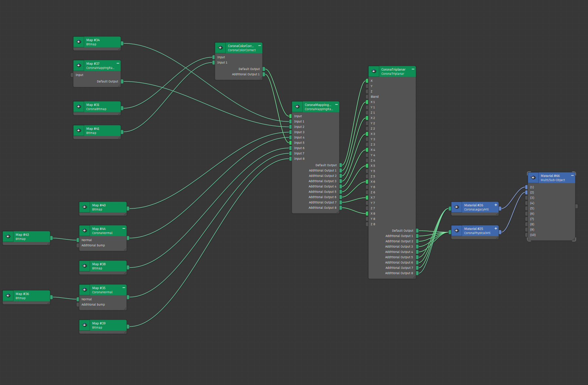Click the preview icon on Material #26
Viewport: 588px width, 385px height.
point(456,207)
